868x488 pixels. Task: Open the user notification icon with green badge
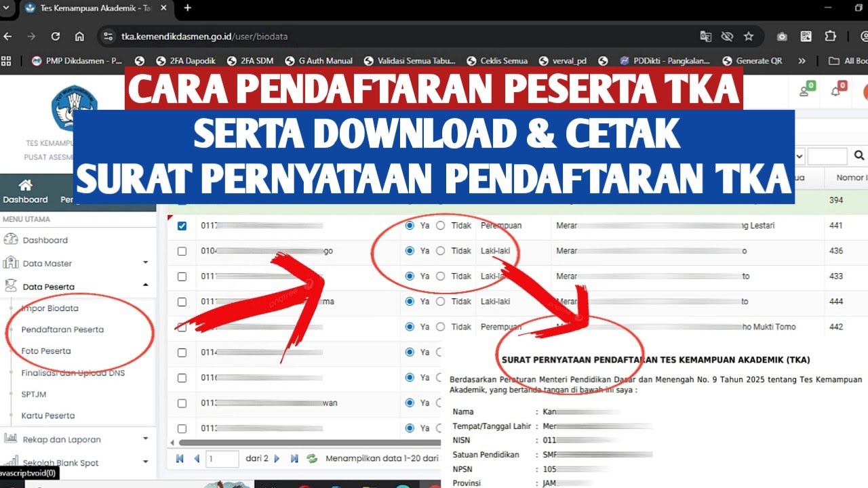pos(806,90)
